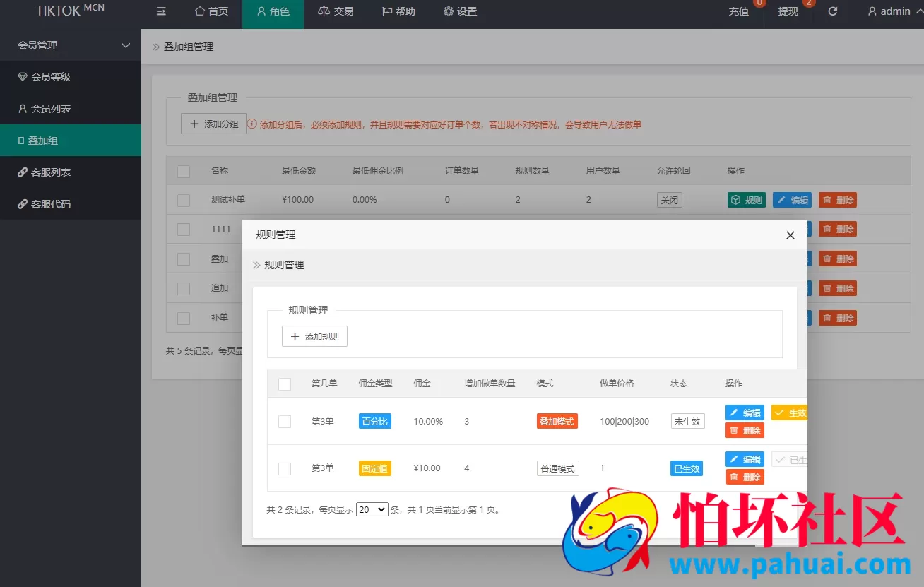Expand the admin user dropdown

[x=895, y=11]
